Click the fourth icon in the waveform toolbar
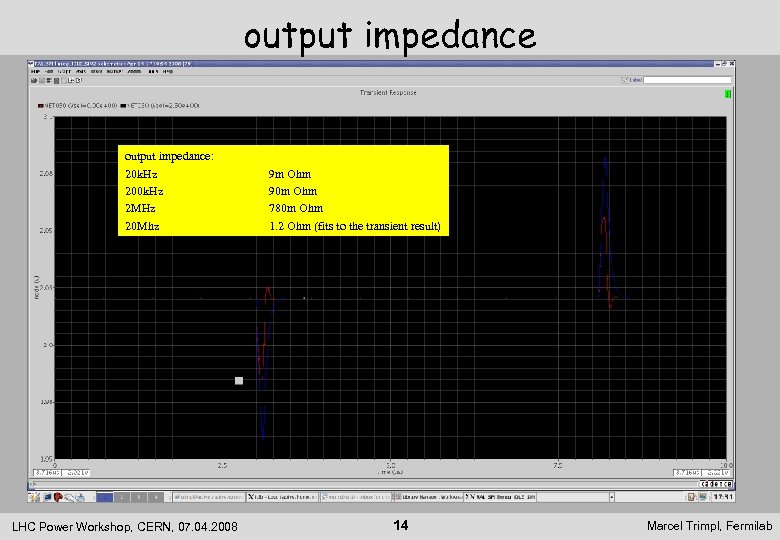 [56, 81]
